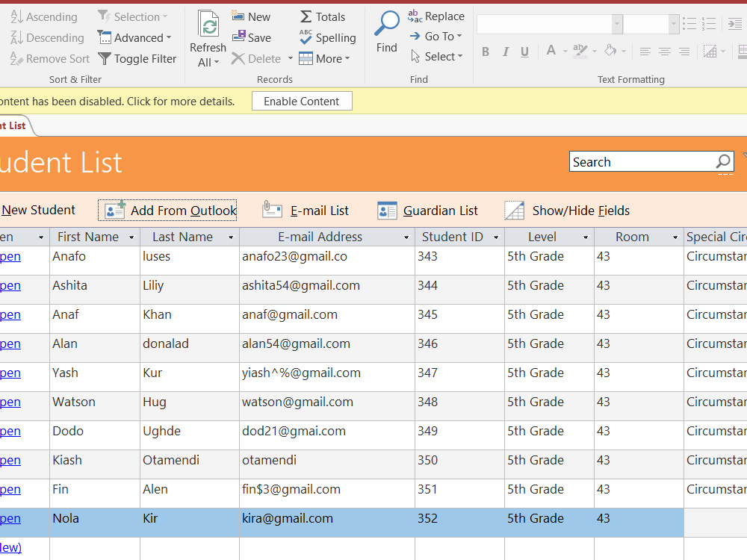Viewport: 747px width, 560px height.
Task: Open First Name column filter arrow
Action: tap(131, 237)
